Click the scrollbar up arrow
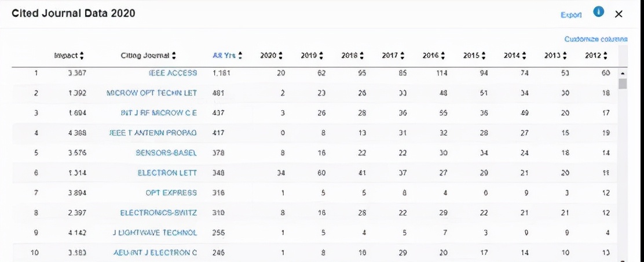 coord(623,74)
